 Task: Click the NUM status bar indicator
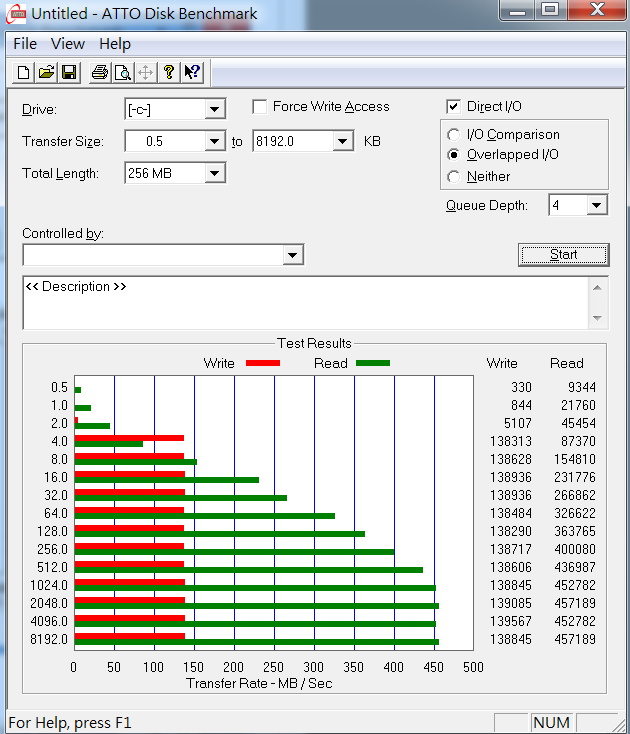pos(551,723)
